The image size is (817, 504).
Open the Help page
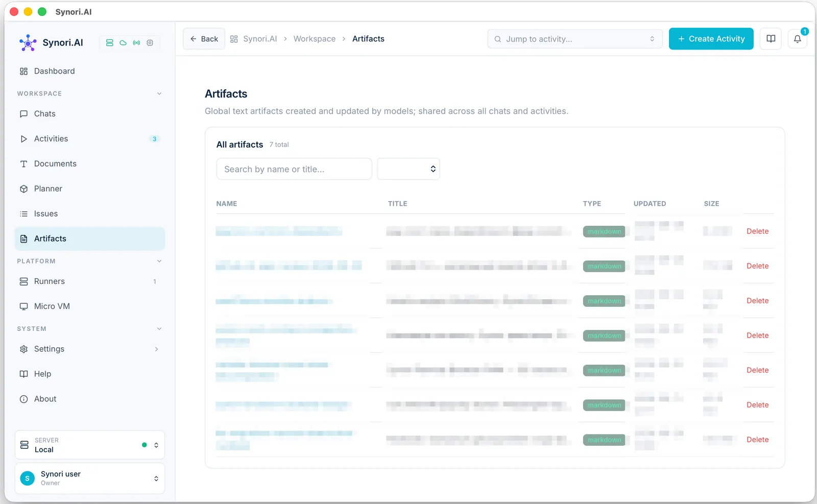coord(90,374)
